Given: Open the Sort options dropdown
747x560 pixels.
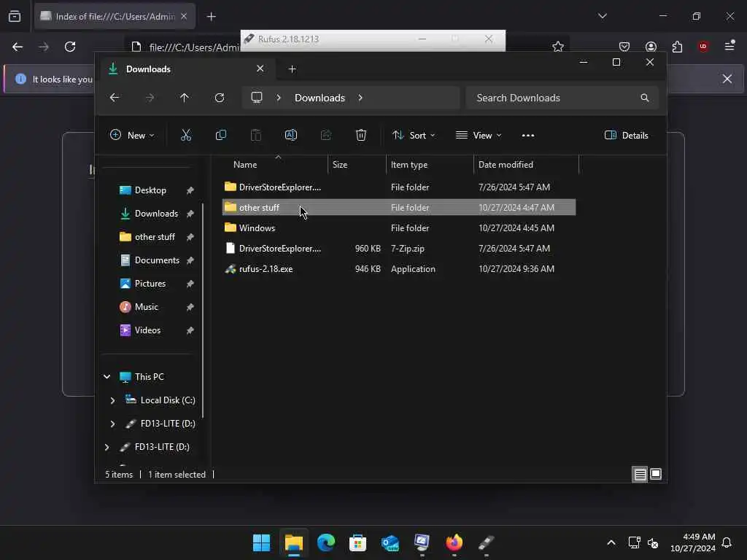Looking at the screenshot, I should (414, 135).
